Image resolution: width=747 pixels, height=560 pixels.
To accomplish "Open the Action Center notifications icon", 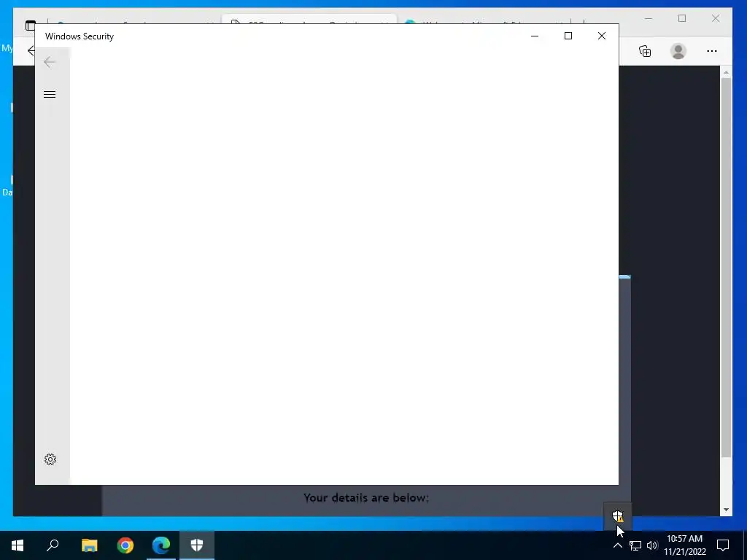I will pos(723,545).
